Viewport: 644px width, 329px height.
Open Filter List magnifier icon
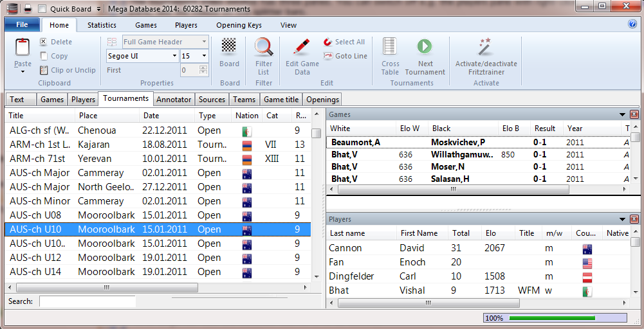tap(264, 46)
